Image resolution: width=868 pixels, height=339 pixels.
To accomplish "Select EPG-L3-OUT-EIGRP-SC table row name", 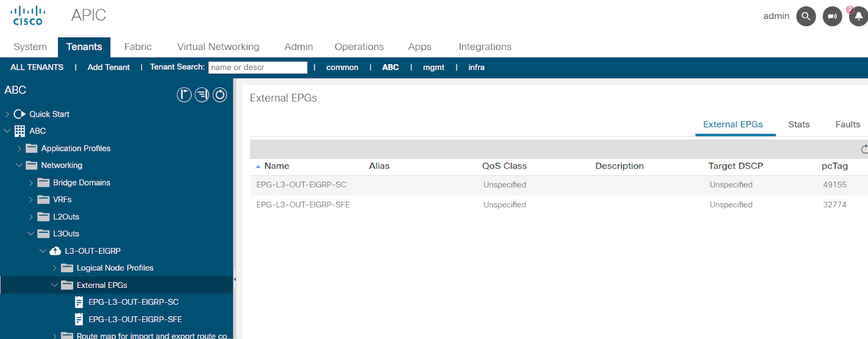I will [301, 184].
